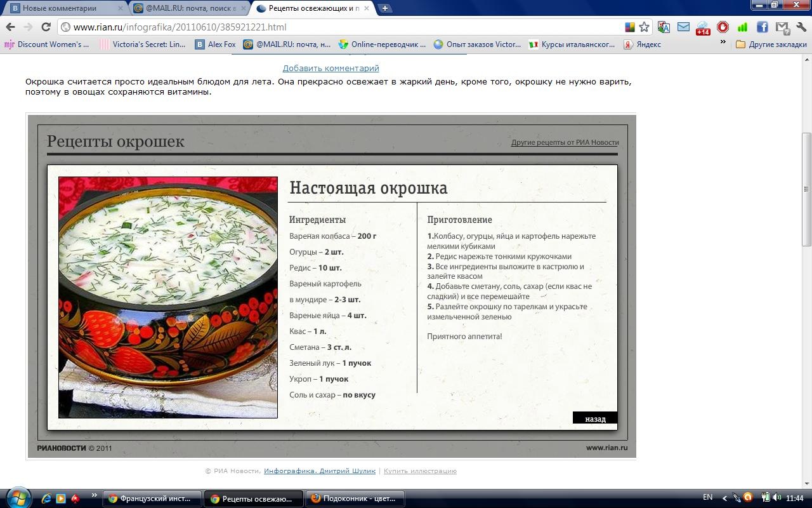
Task: Expand the quick launch overflow arrows in taskbar
Action: coord(95,496)
